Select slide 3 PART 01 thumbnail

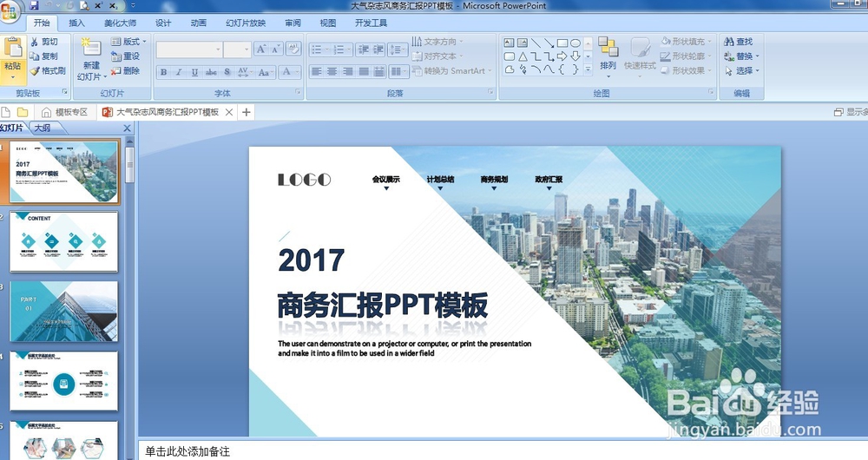pos(63,311)
